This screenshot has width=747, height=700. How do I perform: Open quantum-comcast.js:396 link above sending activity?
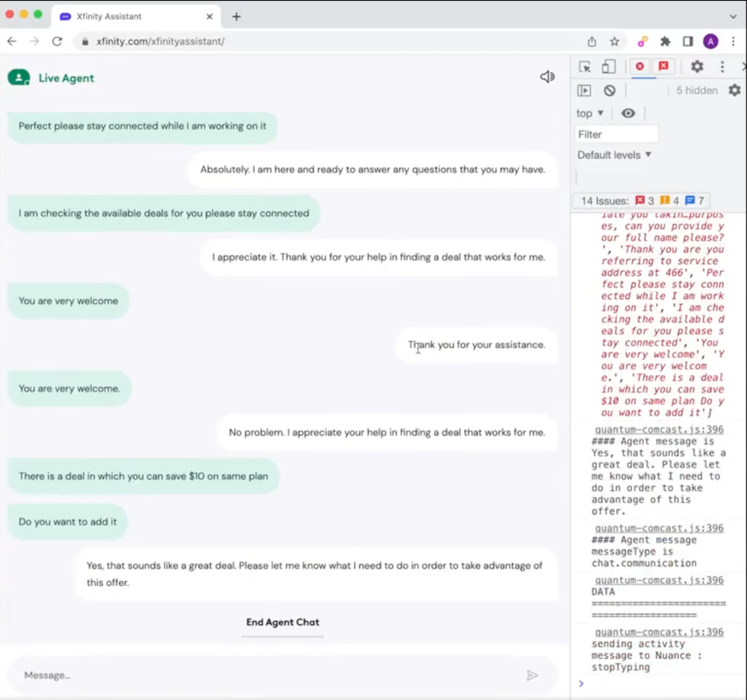click(659, 632)
